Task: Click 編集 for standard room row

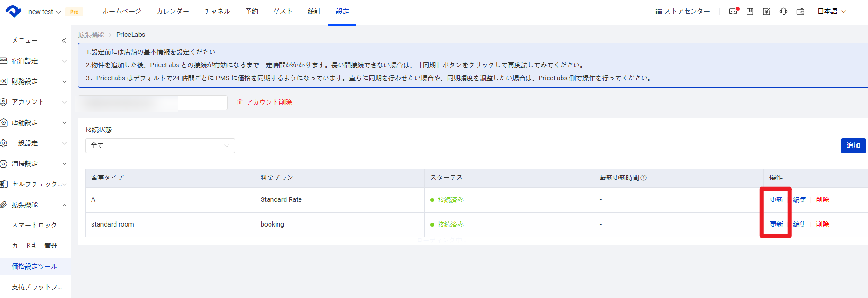Action: point(800,224)
